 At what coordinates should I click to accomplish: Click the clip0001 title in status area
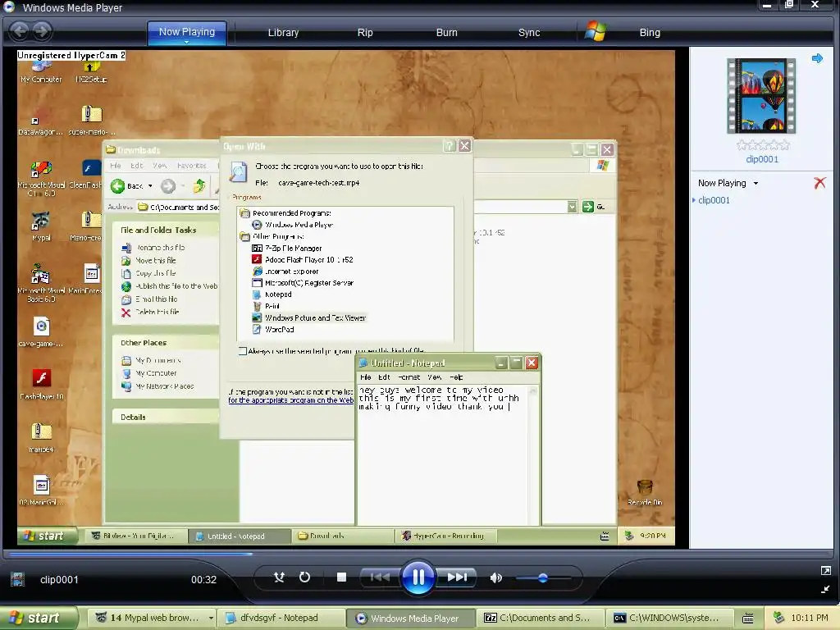pyautogui.click(x=59, y=580)
